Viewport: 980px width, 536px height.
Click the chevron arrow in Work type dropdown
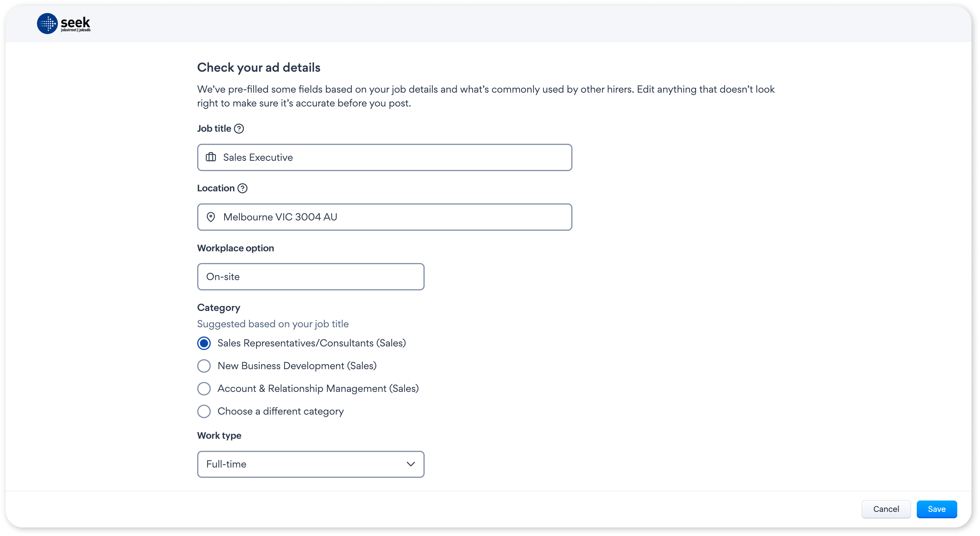pyautogui.click(x=410, y=464)
